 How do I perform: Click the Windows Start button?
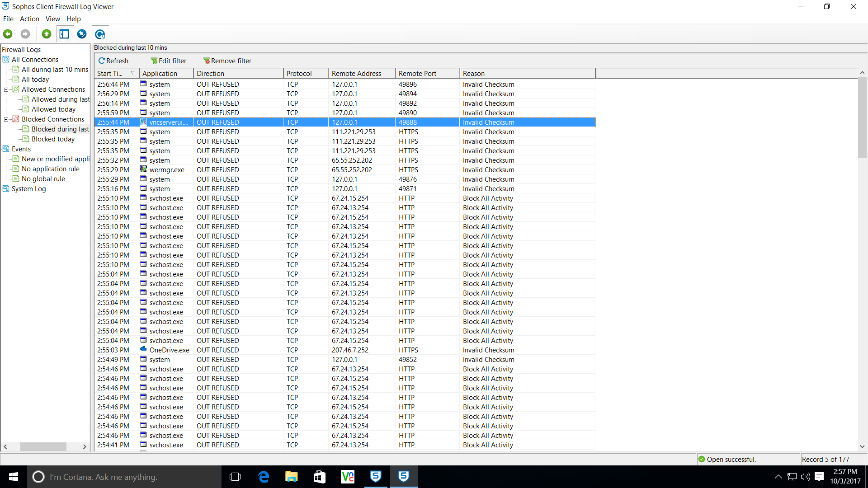click(x=14, y=477)
